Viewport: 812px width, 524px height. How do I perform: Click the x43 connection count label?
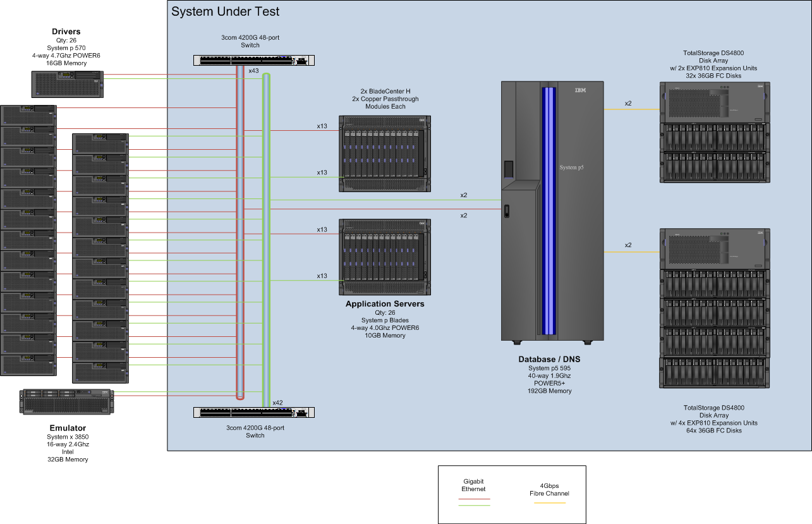click(253, 71)
